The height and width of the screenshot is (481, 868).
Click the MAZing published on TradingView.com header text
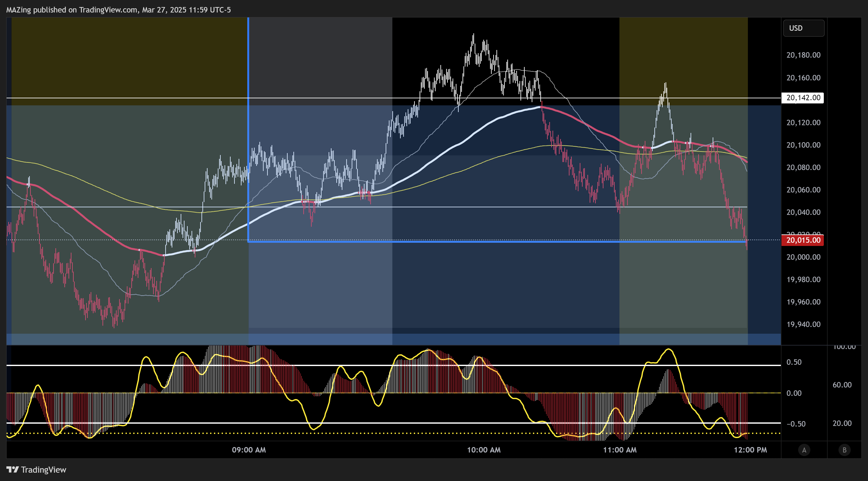pyautogui.click(x=119, y=10)
